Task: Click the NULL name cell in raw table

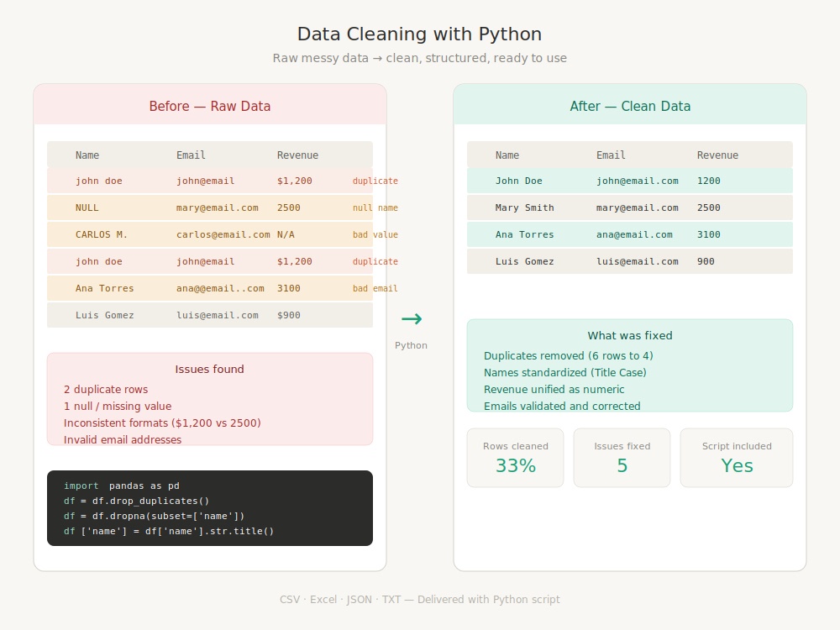Action: (x=87, y=207)
